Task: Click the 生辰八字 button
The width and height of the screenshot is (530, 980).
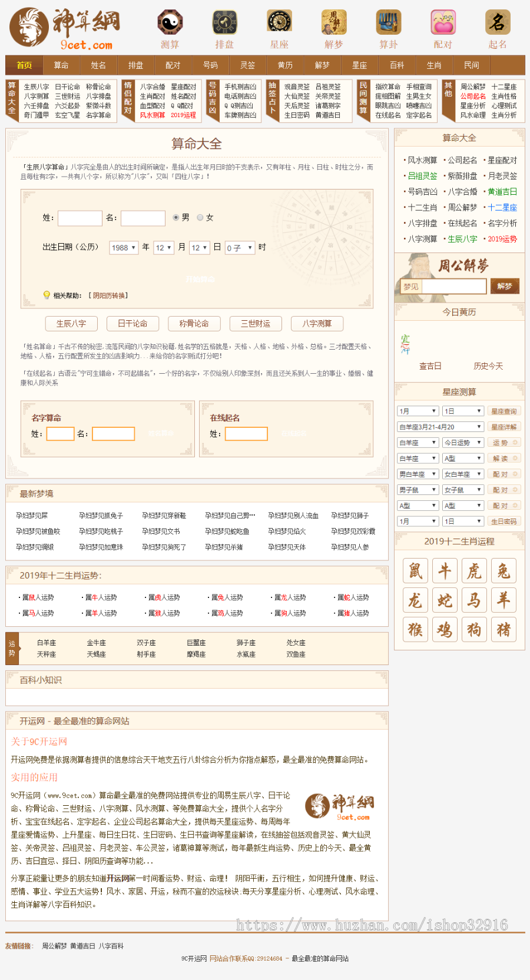Action: [x=71, y=324]
